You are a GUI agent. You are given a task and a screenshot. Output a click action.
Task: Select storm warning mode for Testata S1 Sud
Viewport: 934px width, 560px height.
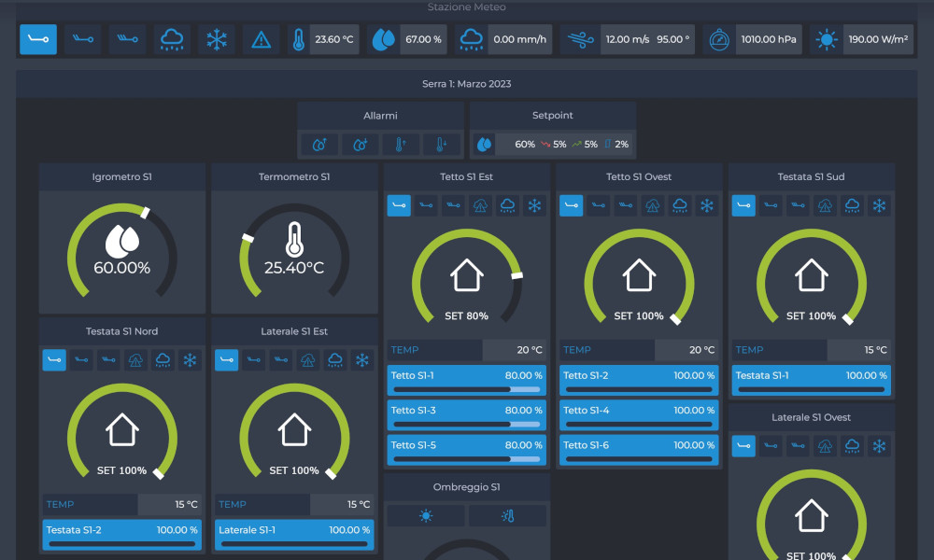(x=825, y=206)
